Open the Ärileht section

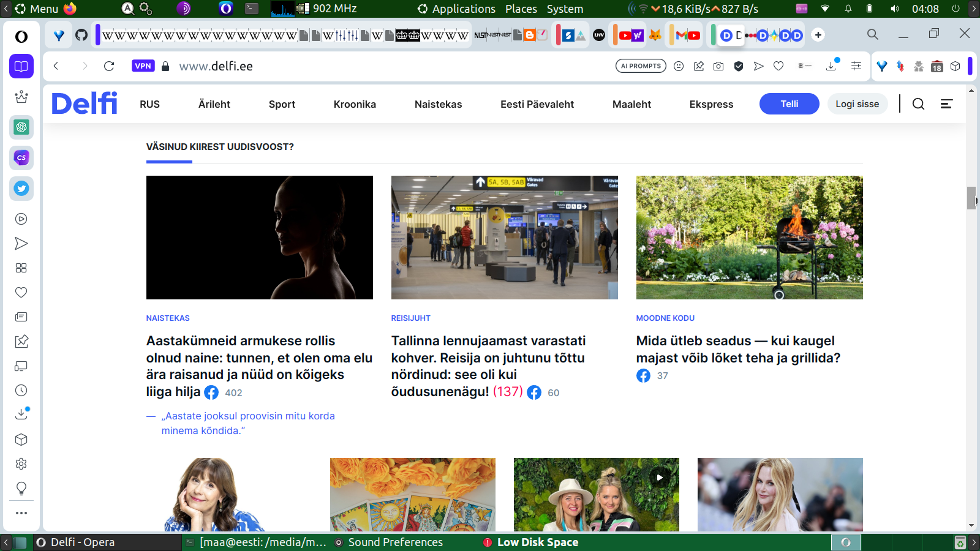[x=214, y=104]
